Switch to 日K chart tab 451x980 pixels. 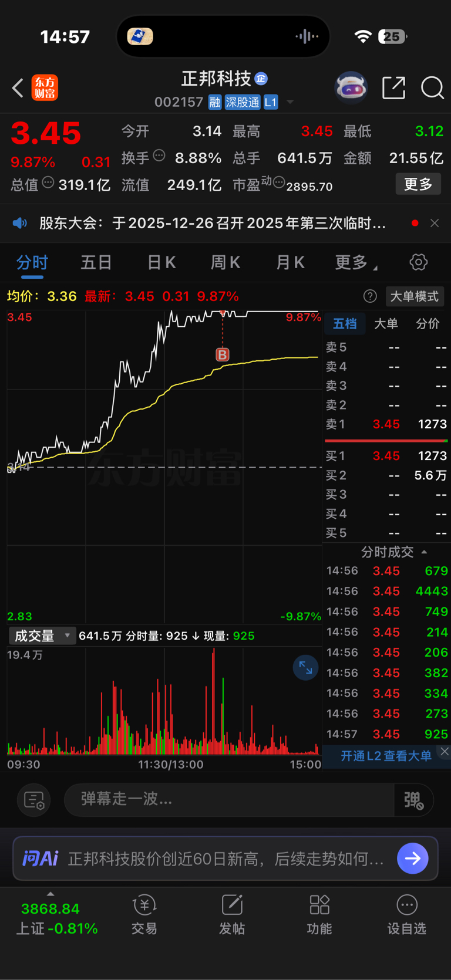[161, 262]
